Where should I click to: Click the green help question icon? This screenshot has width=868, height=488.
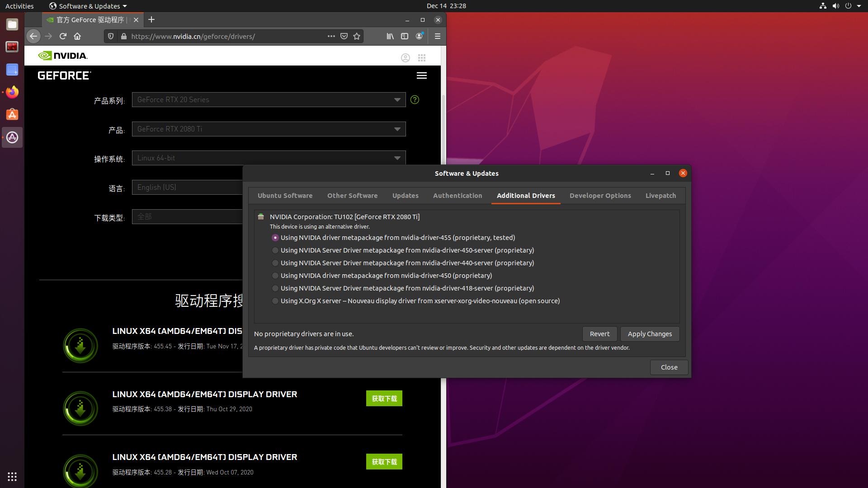tap(415, 100)
